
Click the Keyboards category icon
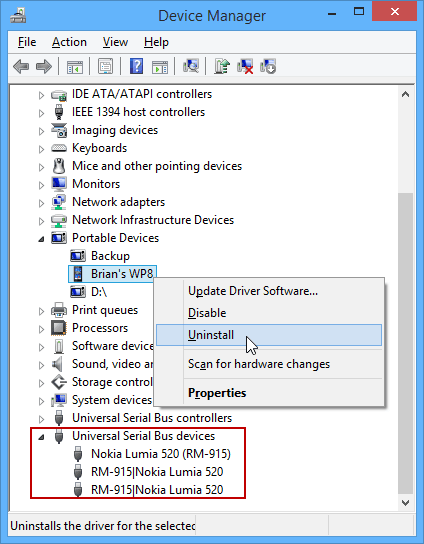click(x=59, y=148)
